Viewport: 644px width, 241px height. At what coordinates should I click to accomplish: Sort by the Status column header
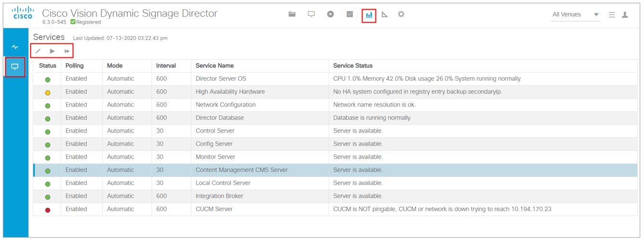point(48,66)
